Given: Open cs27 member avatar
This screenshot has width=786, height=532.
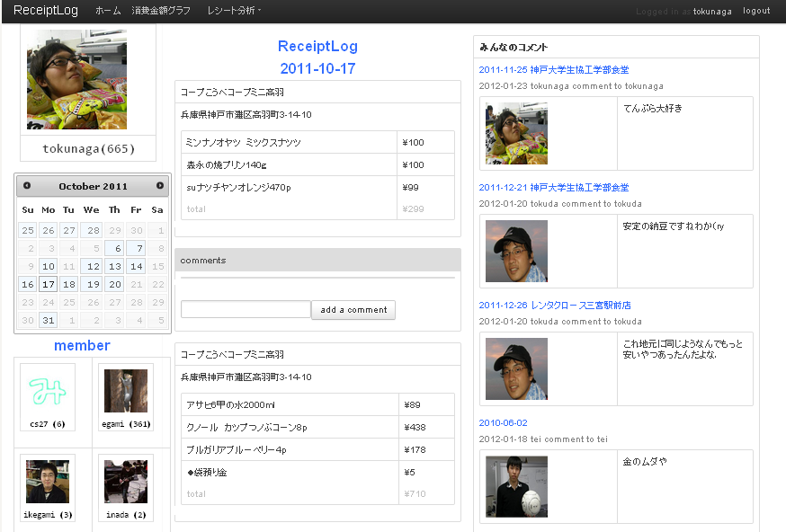Looking at the screenshot, I should [47, 391].
